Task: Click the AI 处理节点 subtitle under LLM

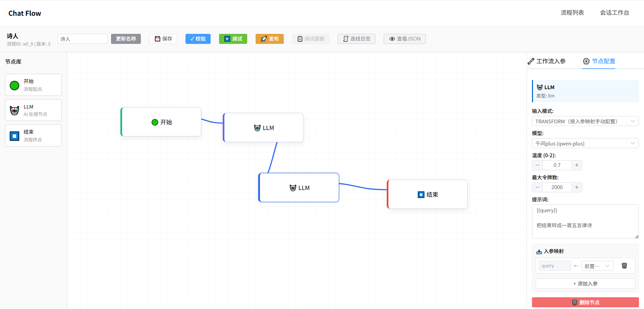Action: (x=35, y=114)
